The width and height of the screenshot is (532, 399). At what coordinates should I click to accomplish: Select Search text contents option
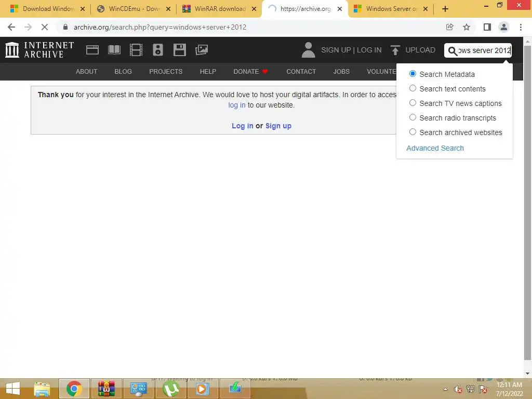[413, 88]
